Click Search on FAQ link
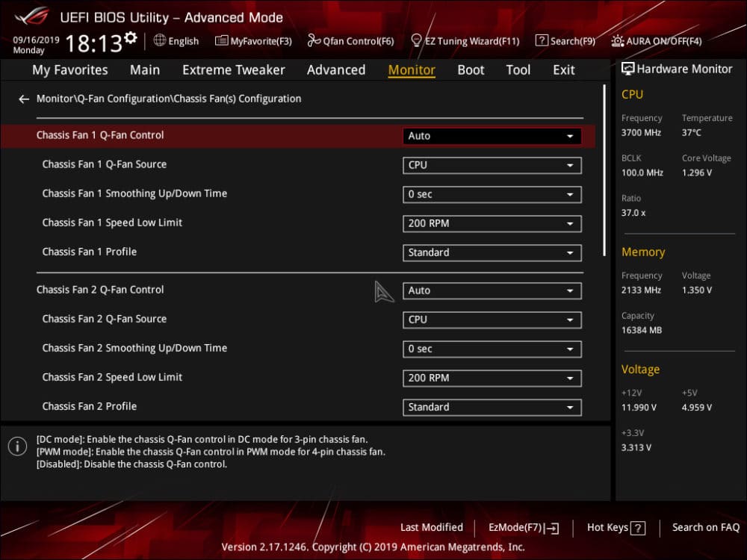 (706, 528)
